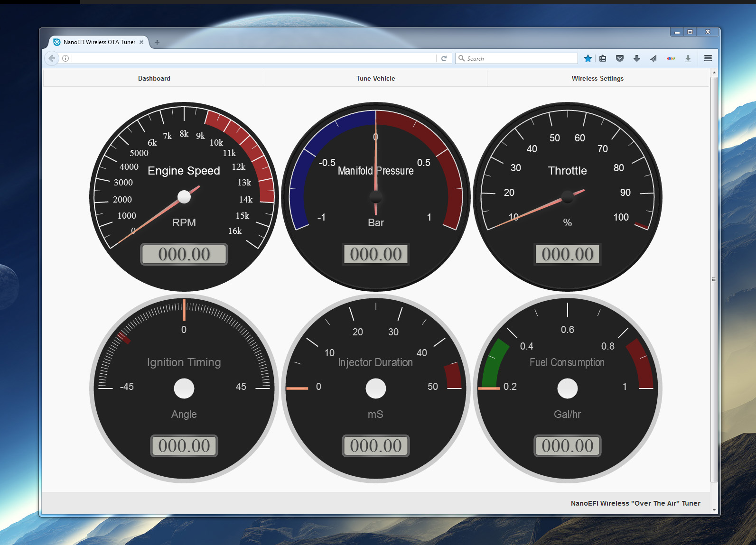Show bookmarks list icon
The height and width of the screenshot is (545, 756).
click(x=603, y=58)
